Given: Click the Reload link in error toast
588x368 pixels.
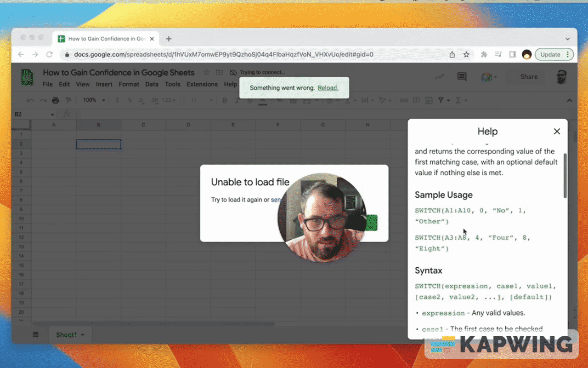Looking at the screenshot, I should point(328,88).
